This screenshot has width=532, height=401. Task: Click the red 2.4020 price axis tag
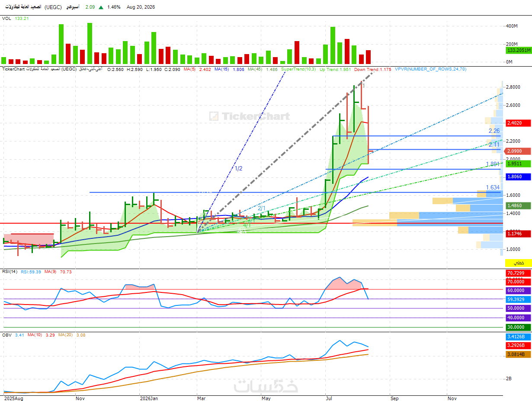[x=518, y=123]
